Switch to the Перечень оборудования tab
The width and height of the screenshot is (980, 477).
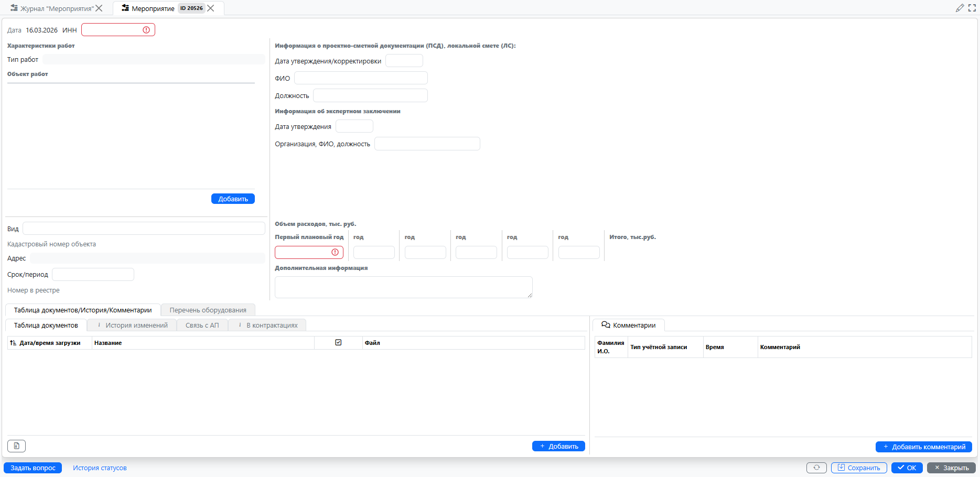(x=208, y=310)
